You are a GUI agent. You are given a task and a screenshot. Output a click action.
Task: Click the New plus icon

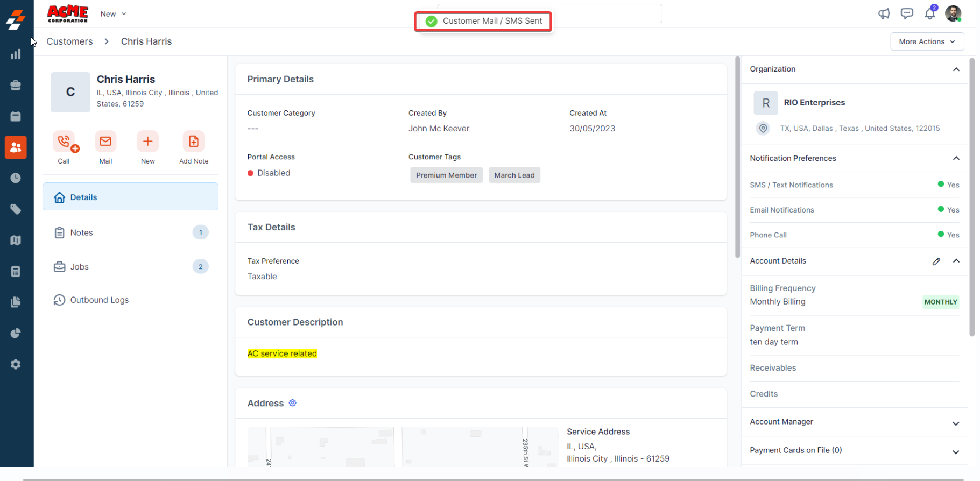(x=147, y=142)
